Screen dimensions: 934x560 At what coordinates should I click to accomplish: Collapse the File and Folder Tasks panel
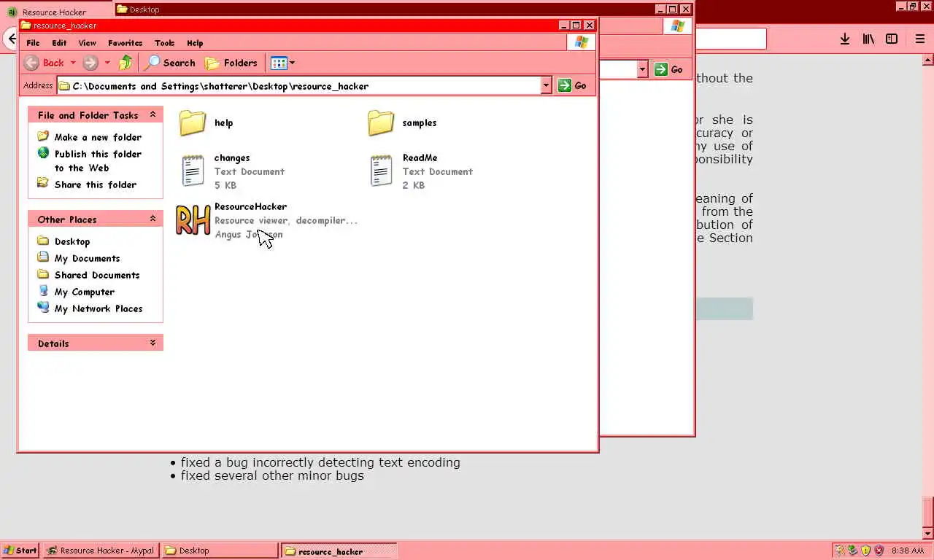[x=153, y=114]
